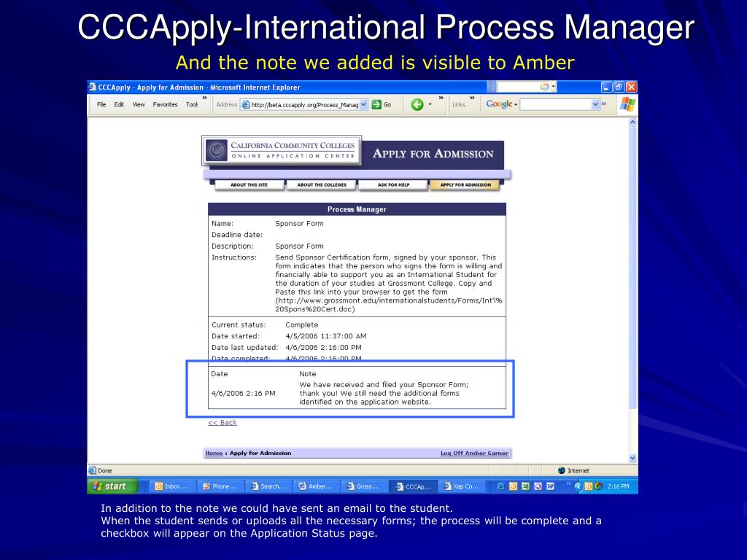Switch to the Phone taskbar window
The width and height of the screenshot is (747, 560).
pos(220,486)
